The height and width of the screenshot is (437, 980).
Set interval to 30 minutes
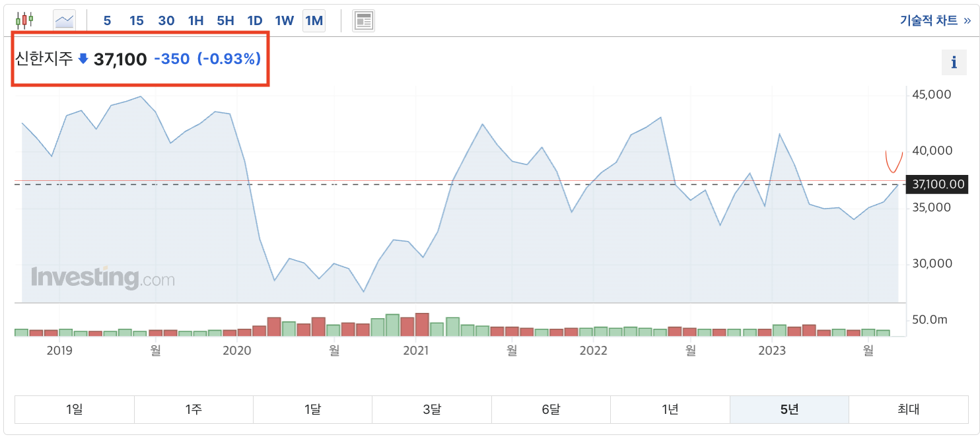coord(166,20)
